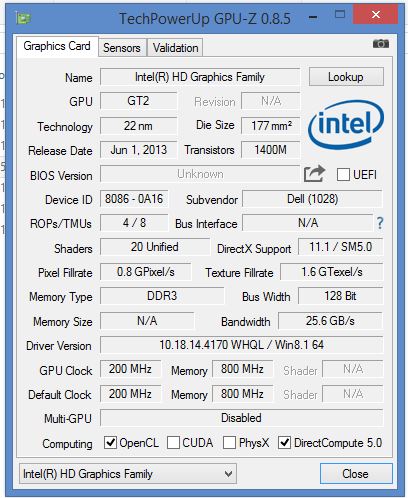Image resolution: width=408 pixels, height=498 pixels.
Task: Click the Intel vendor logo
Action: point(346,125)
